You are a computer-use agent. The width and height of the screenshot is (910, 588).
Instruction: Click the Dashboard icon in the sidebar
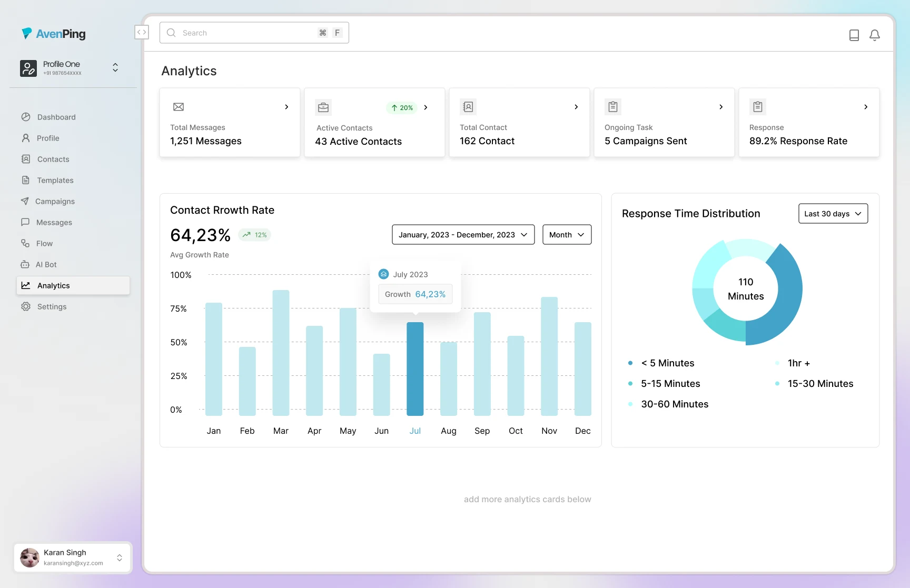tap(25, 117)
